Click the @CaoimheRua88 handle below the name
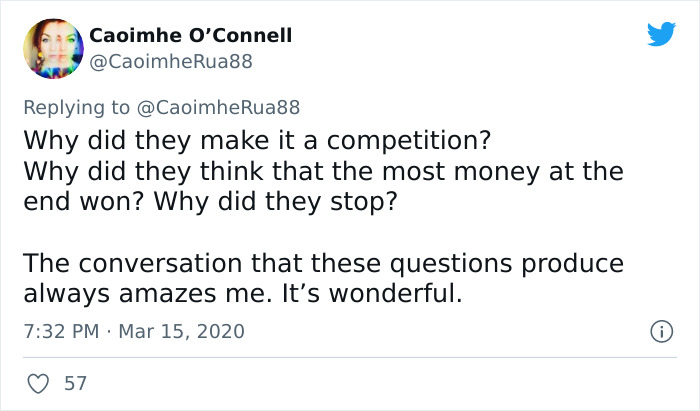Image resolution: width=700 pixels, height=411 pixels. coord(171,62)
